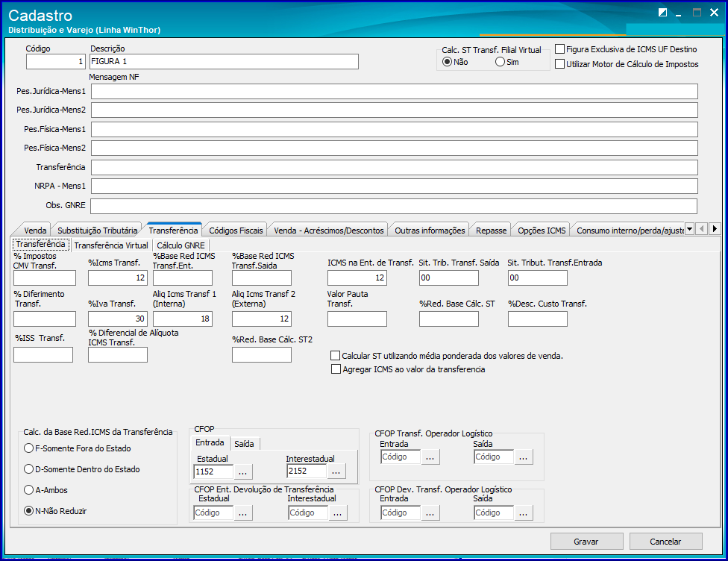
Task: Click the %Red. Base Cálc. ST2 field
Action: (262, 355)
